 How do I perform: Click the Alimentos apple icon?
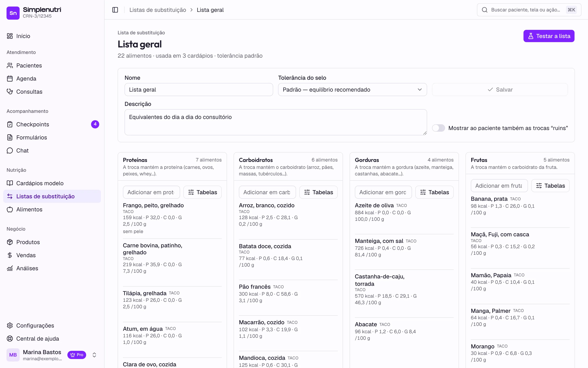pyautogui.click(x=10, y=210)
